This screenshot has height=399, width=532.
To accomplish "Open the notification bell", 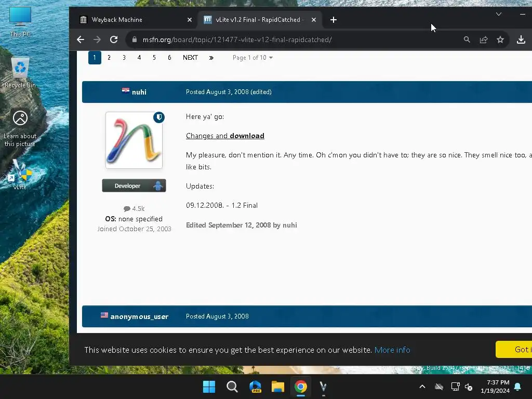I will 518,387.
